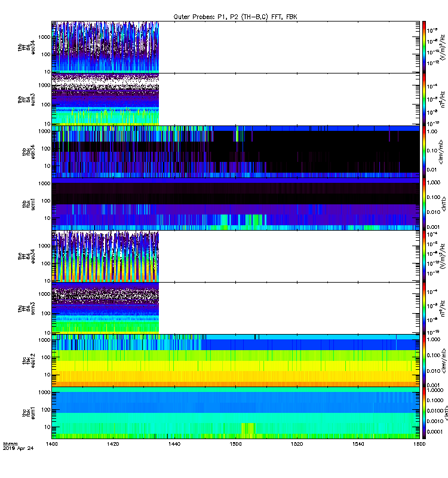The height and width of the screenshot is (478, 448).
Task: Click inside the thb fbk edc34 spectrogram panel
Action: point(235,152)
